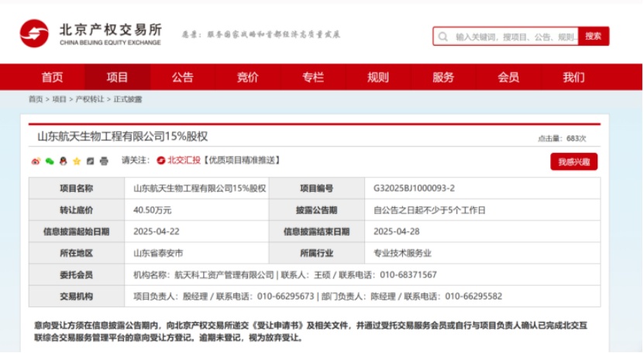Image resolution: width=644 pixels, height=353 pixels.
Task: Click the end date 2025-04-28
Action: pyautogui.click(x=396, y=231)
